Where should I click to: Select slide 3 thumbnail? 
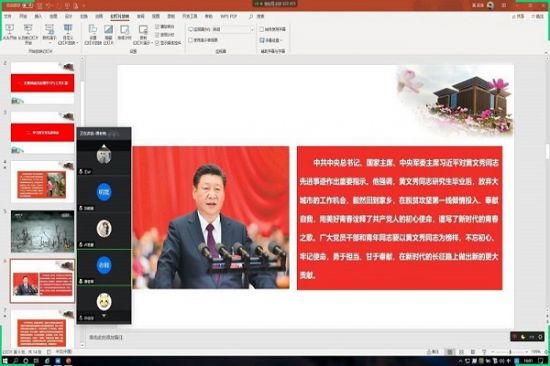pyautogui.click(x=42, y=133)
